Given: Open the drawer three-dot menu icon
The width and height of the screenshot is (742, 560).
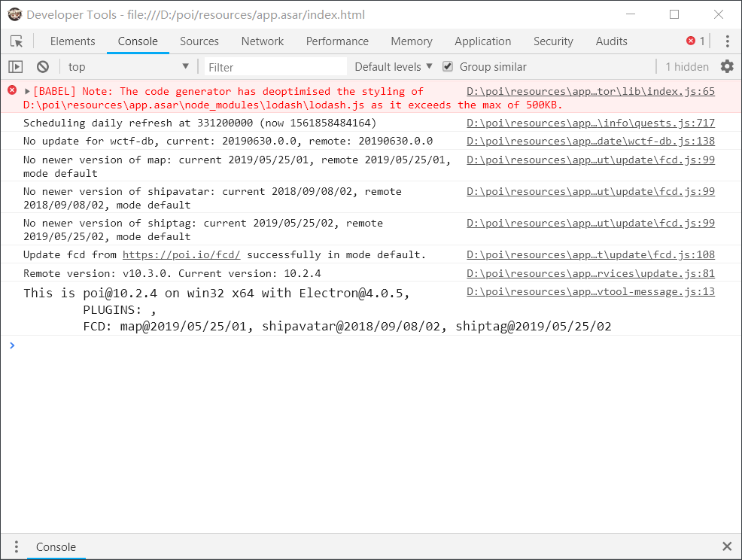Looking at the screenshot, I should 16,546.
